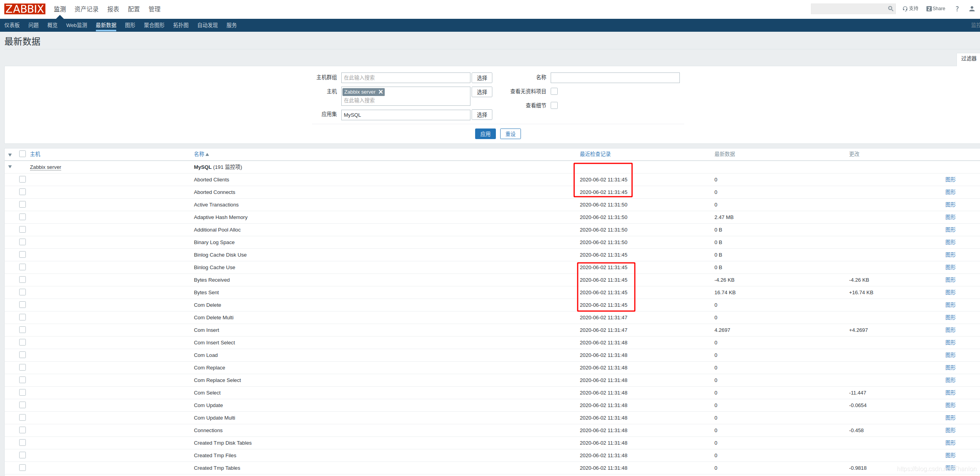Open 图形 link for Aborted Clients
The image size is (980, 476).
(950, 179)
